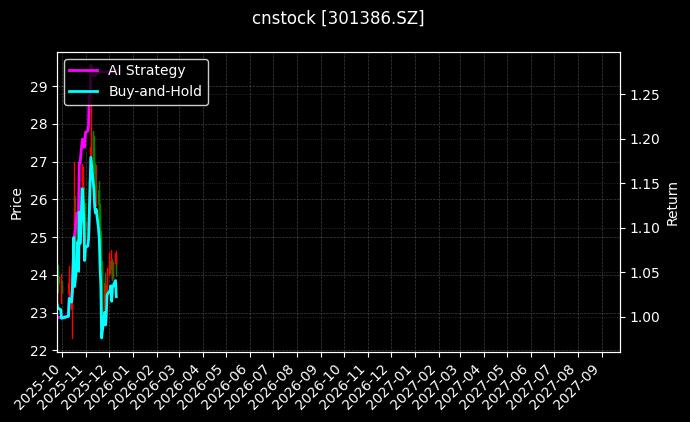Screen dimensions: 690x422
Task: Click the x-axis date label 2026-01
Action: [109, 386]
